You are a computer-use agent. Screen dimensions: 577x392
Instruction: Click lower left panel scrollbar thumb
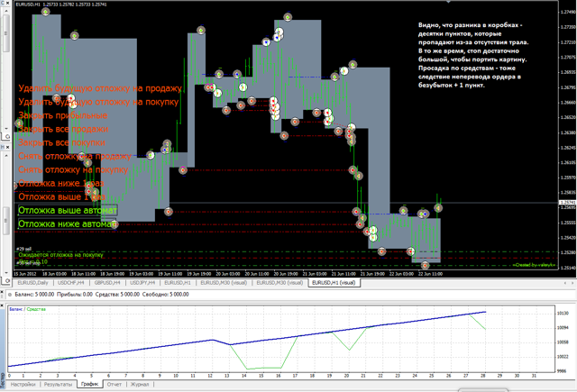6,221
